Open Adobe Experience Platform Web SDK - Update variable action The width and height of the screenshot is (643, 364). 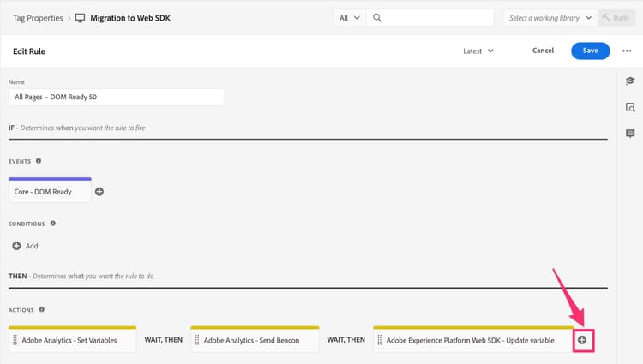[473, 339]
